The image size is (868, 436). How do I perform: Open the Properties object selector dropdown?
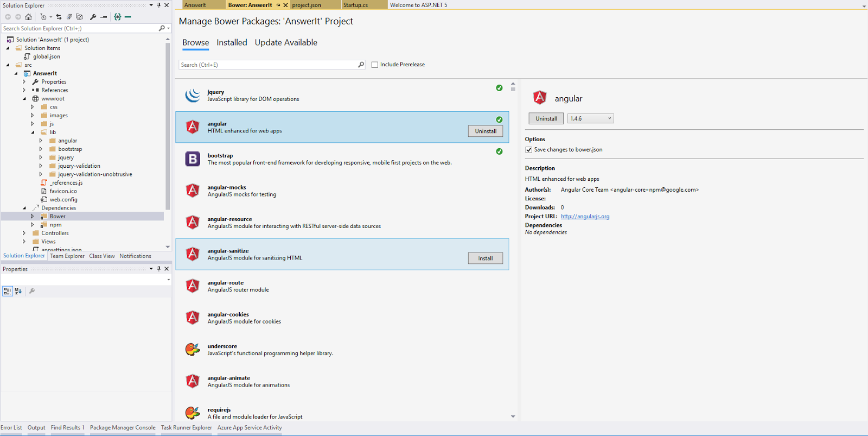169,280
